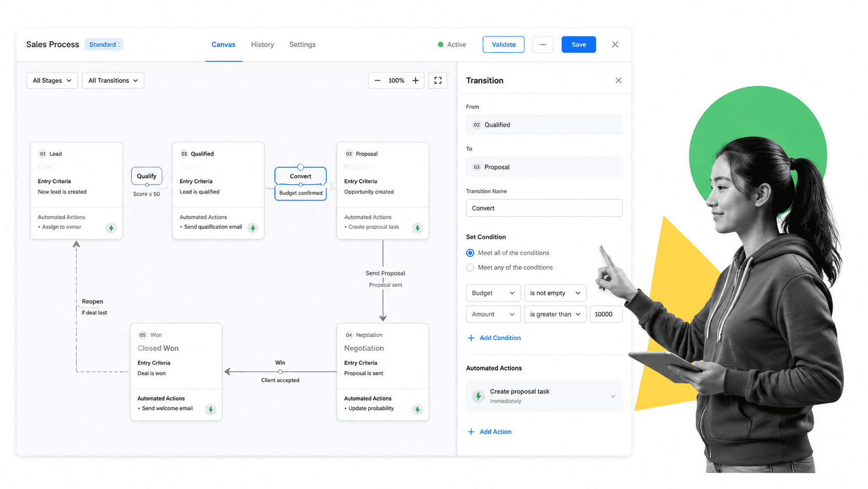Click the connector dot on Win transition

point(280,372)
